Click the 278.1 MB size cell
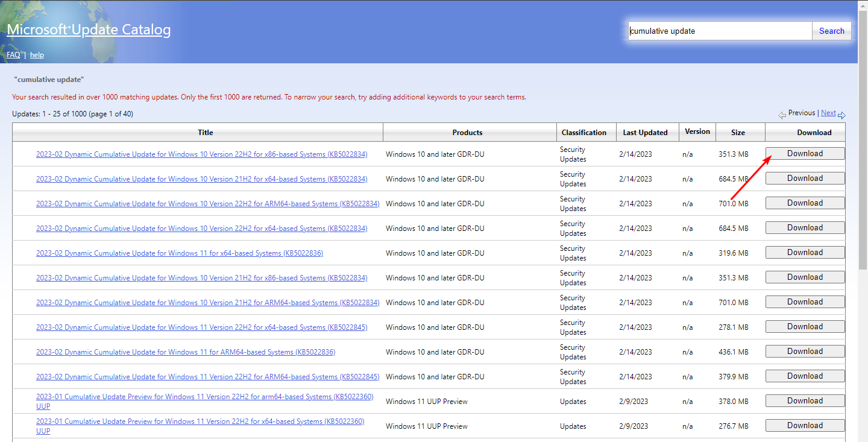 pyautogui.click(x=734, y=327)
